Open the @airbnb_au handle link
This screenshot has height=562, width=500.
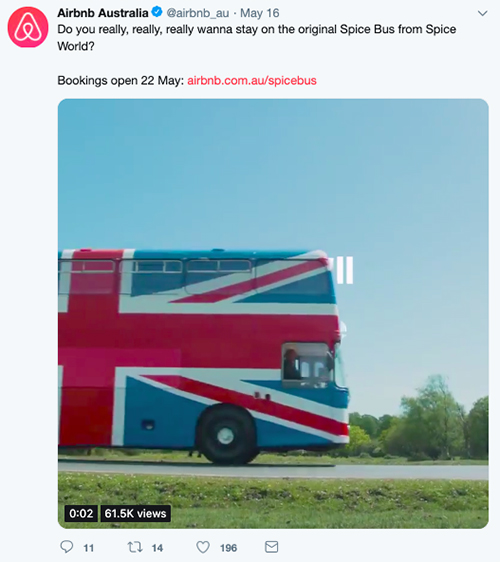[198, 13]
